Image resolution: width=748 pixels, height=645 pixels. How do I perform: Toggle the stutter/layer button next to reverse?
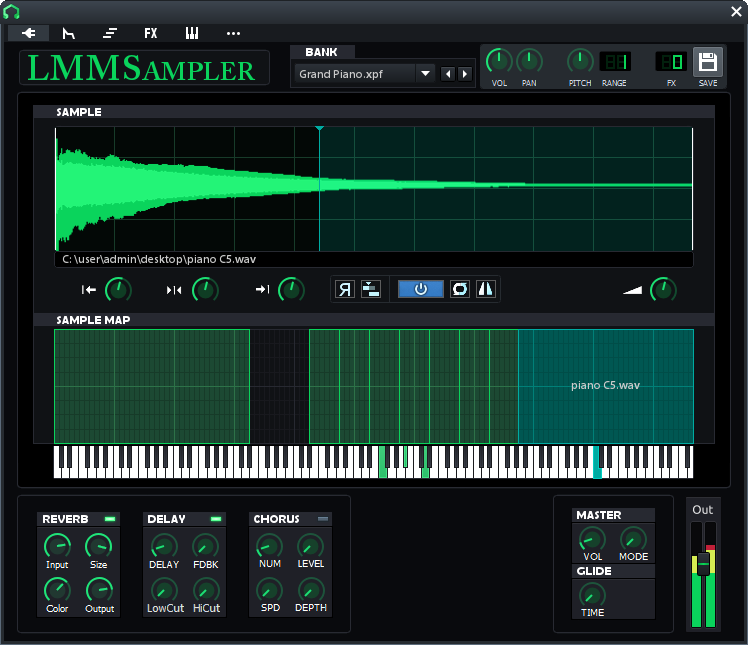[x=371, y=289]
